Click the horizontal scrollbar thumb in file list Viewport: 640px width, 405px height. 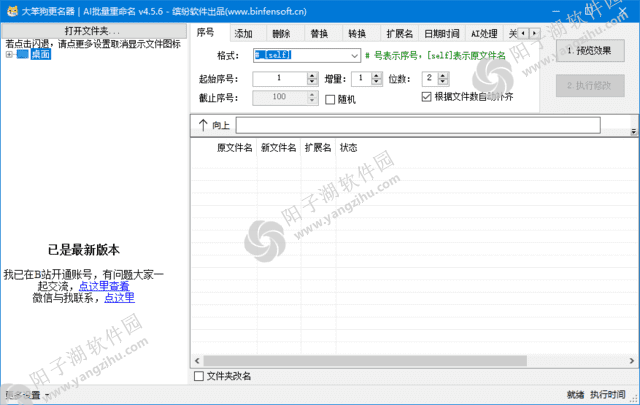[365, 361]
